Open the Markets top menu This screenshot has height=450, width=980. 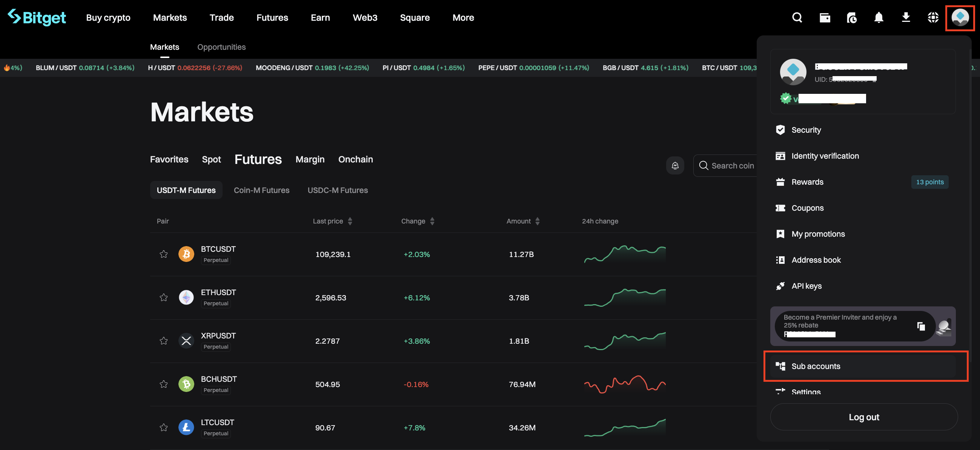click(170, 17)
